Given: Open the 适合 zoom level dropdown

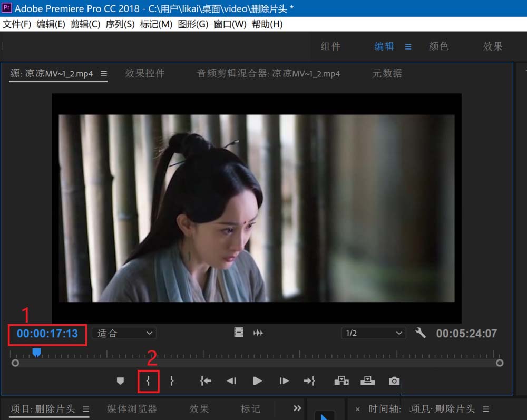Looking at the screenshot, I should (124, 333).
